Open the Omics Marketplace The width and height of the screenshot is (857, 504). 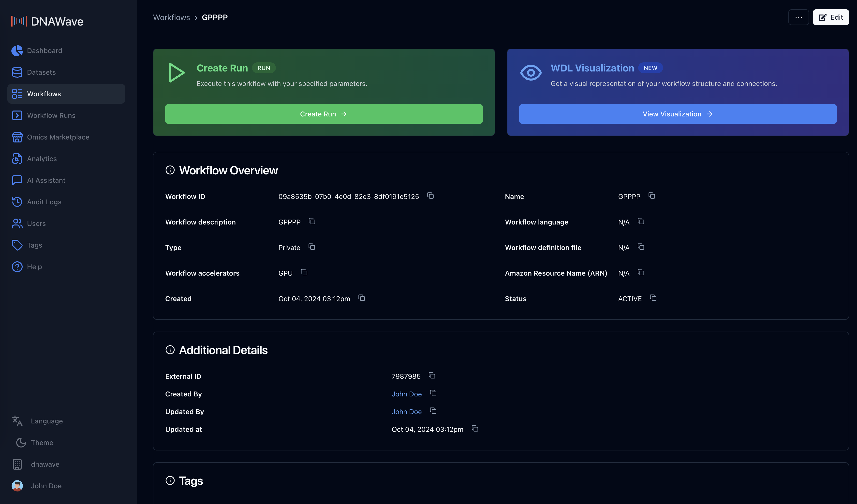tap(58, 137)
